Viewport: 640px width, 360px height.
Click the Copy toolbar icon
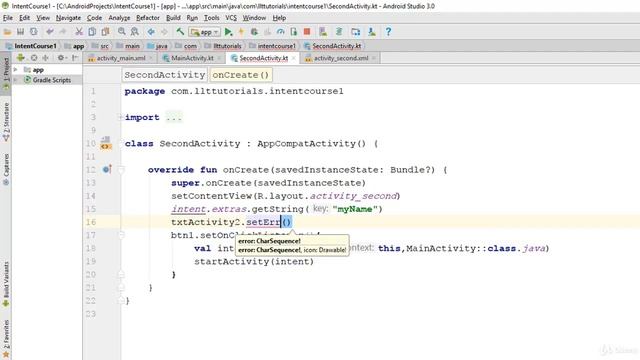point(92,32)
